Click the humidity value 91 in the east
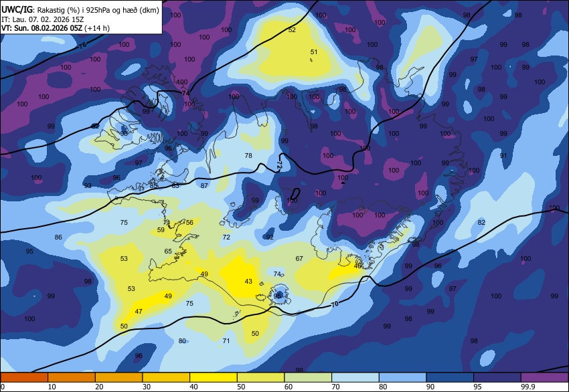 pyautogui.click(x=503, y=155)
